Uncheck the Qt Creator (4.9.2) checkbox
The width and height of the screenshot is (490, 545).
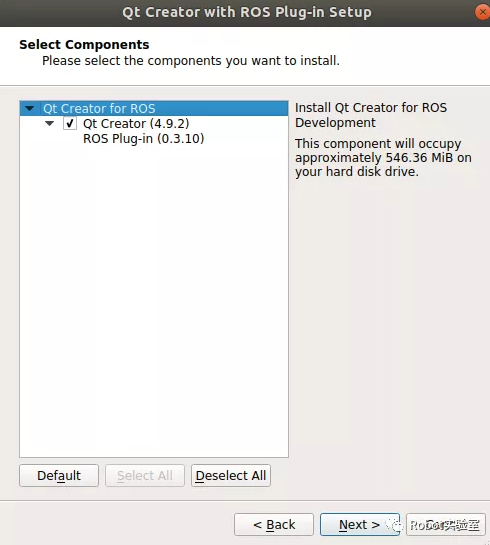coord(70,123)
